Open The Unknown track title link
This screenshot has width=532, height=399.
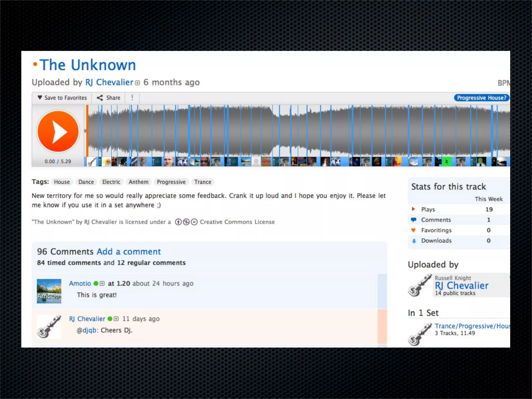pos(88,65)
